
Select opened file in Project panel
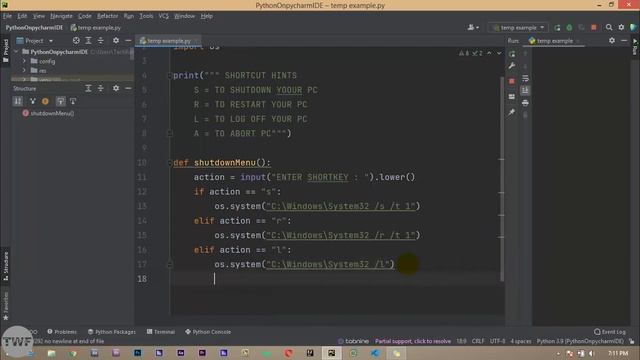76,40
